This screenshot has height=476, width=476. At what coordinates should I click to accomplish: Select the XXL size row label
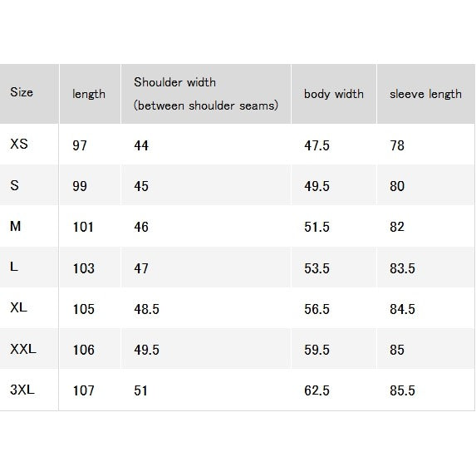pos(23,349)
